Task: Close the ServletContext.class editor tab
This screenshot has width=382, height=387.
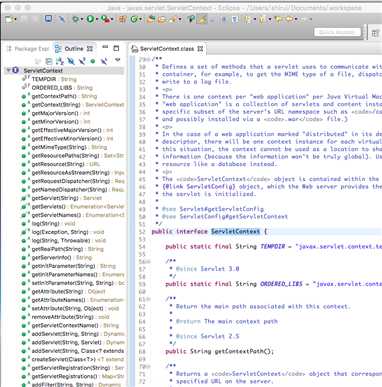Action: click(x=200, y=49)
